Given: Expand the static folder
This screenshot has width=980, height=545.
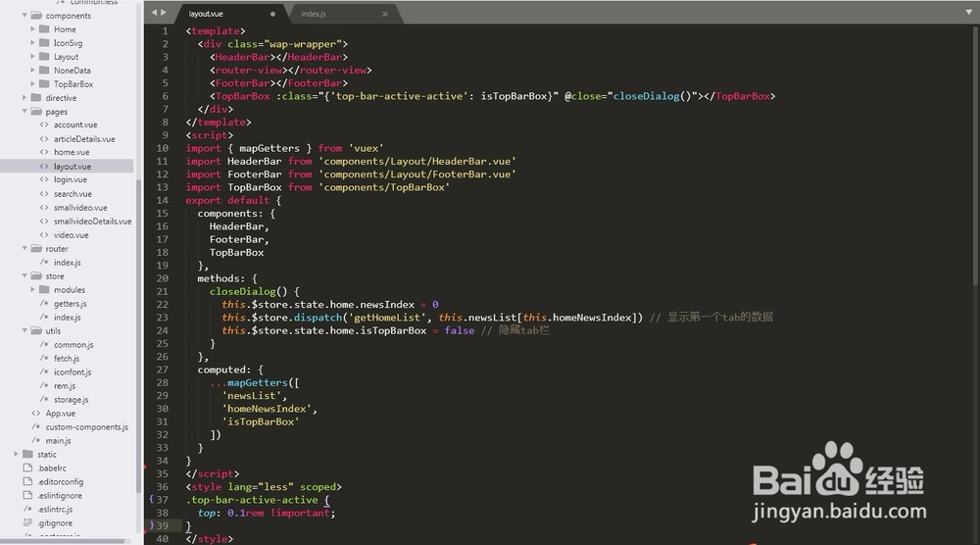Looking at the screenshot, I should point(17,455).
